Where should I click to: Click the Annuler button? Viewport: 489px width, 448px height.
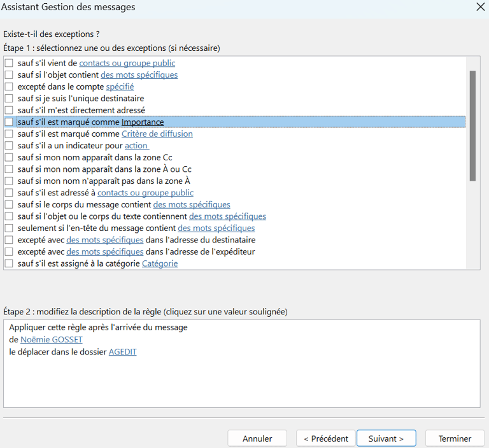tap(257, 438)
